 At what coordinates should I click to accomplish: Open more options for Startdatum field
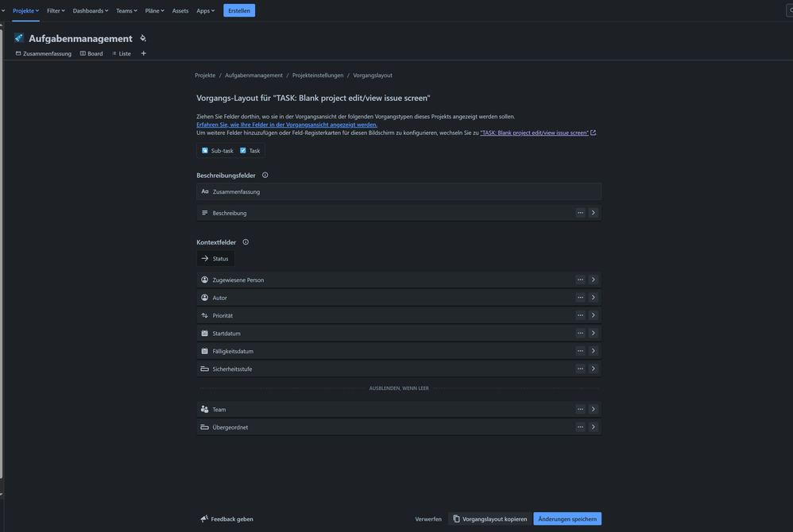(x=580, y=333)
